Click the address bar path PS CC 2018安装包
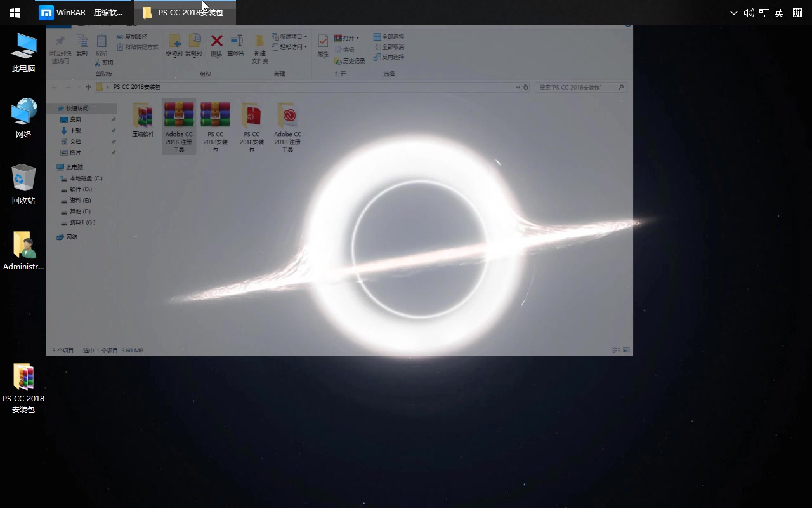This screenshot has height=508, width=812. [137, 87]
